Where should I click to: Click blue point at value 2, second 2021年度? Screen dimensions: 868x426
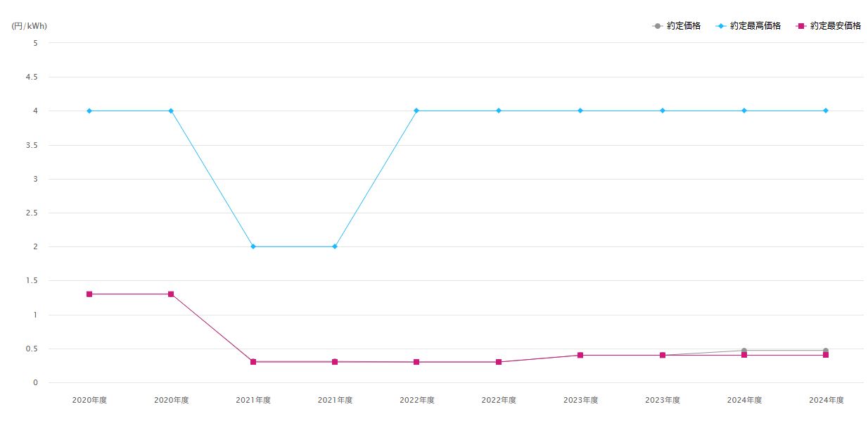tap(335, 246)
